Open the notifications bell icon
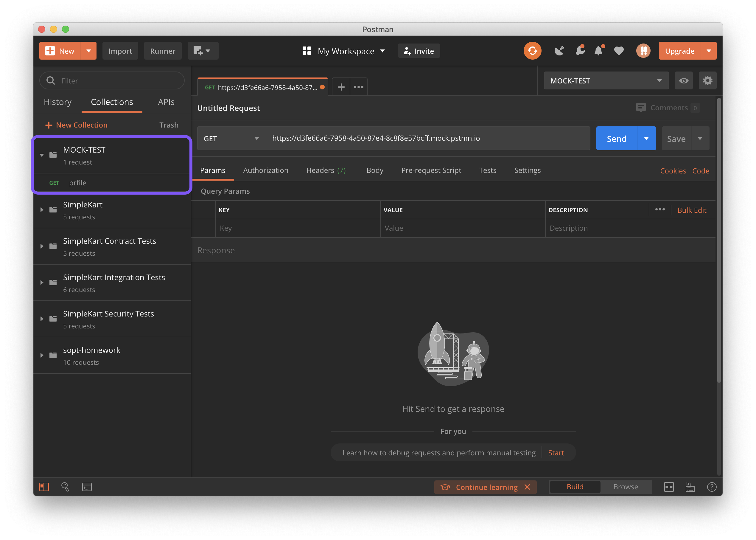Viewport: 756px width, 540px height. pyautogui.click(x=598, y=51)
